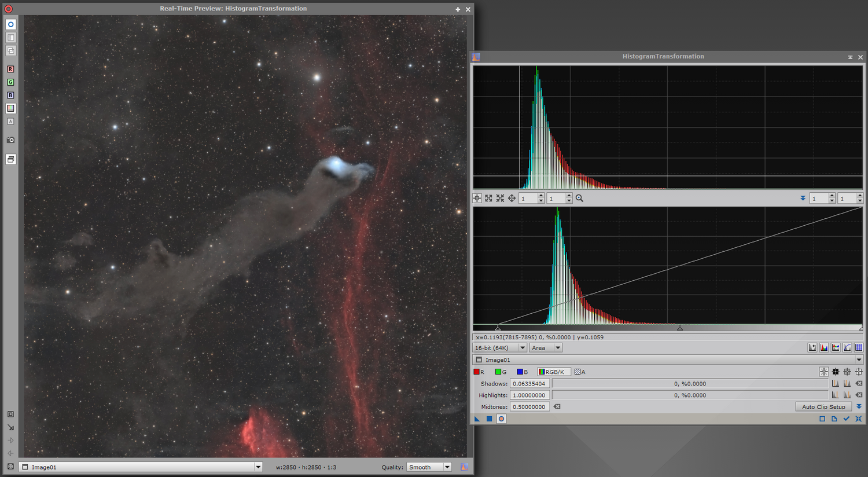868x477 pixels.
Task: Click midtones balance triangle marker
Action: (x=680, y=328)
